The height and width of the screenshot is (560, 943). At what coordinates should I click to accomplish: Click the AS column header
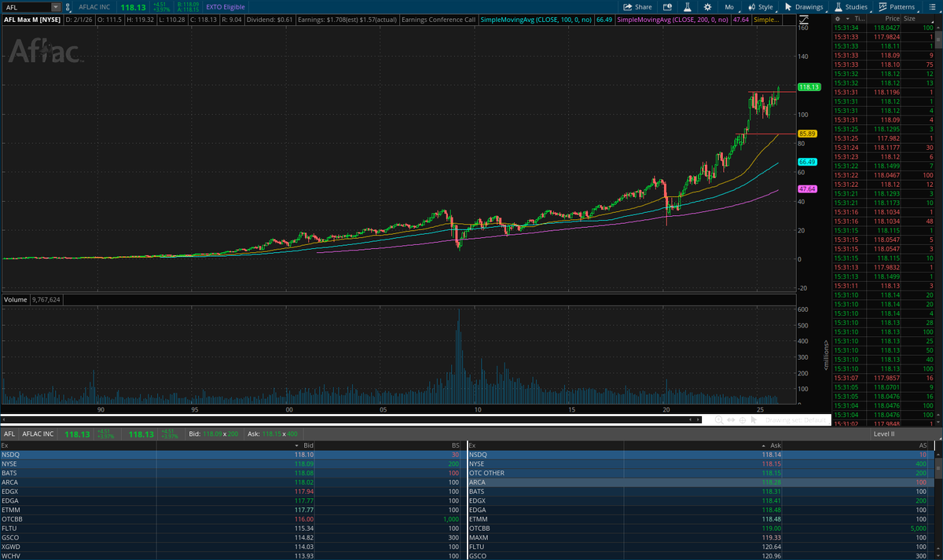point(923,445)
